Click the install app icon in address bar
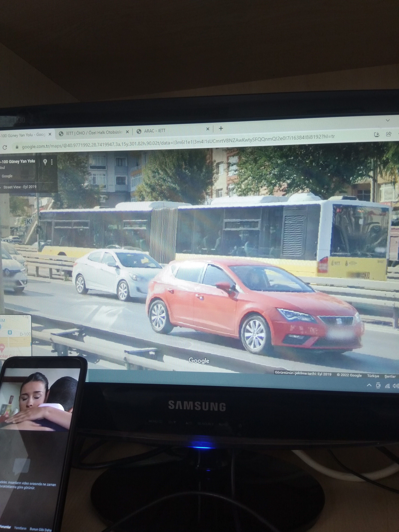The image size is (399, 532). click(x=377, y=134)
